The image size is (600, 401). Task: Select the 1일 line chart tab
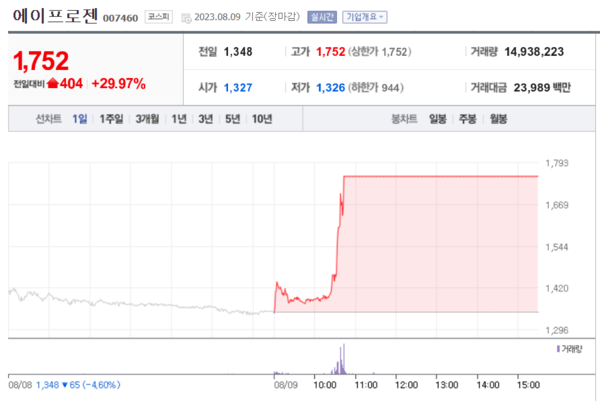80,119
